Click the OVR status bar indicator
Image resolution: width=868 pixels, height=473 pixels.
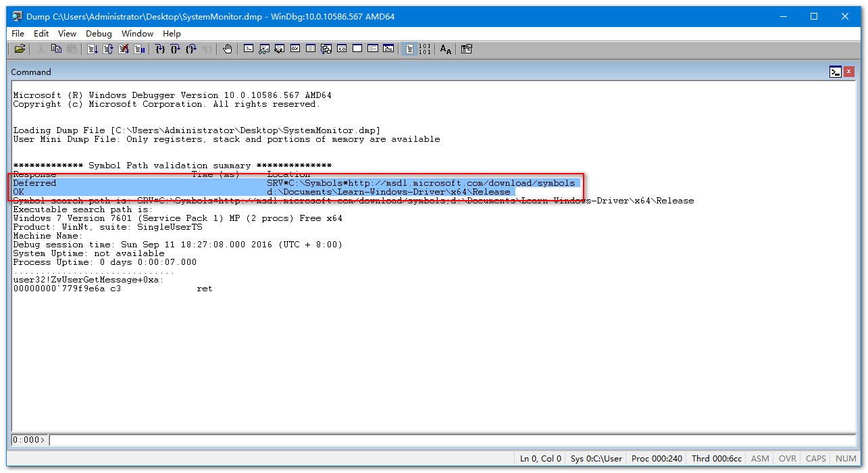(x=788, y=458)
